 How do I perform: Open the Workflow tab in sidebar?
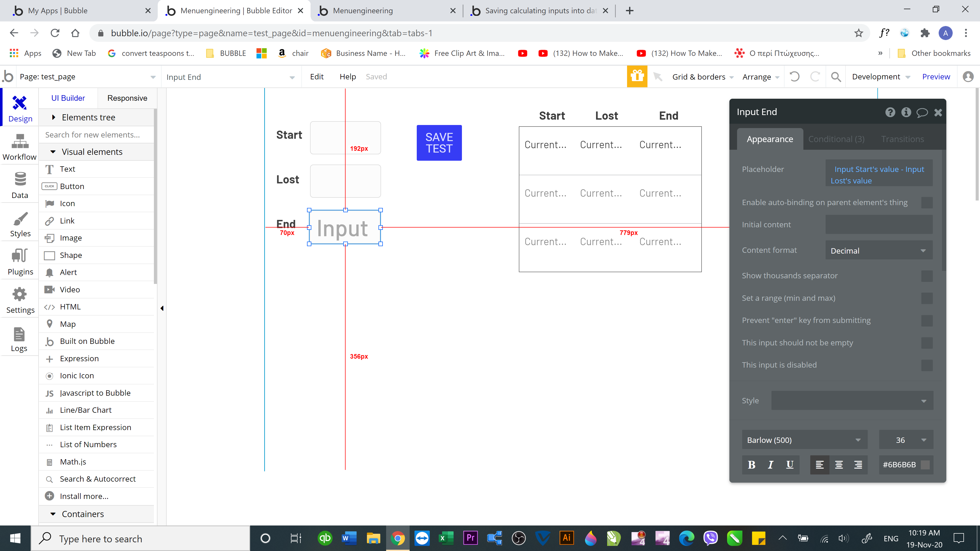[x=19, y=147]
